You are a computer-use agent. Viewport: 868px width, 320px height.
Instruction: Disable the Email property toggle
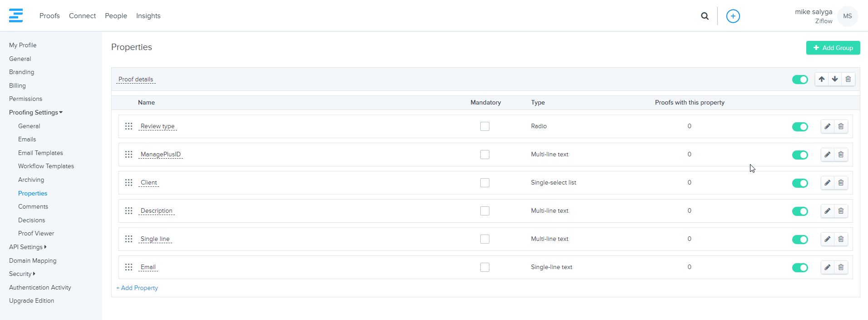pyautogui.click(x=799, y=267)
